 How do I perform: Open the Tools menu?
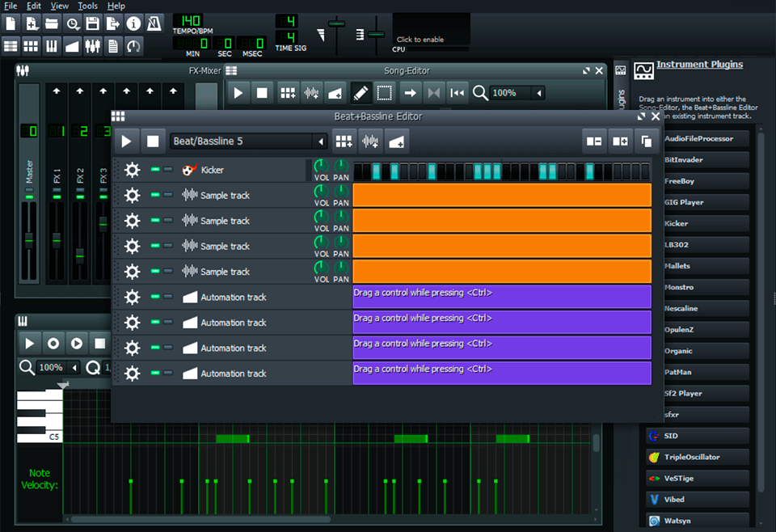[87, 6]
